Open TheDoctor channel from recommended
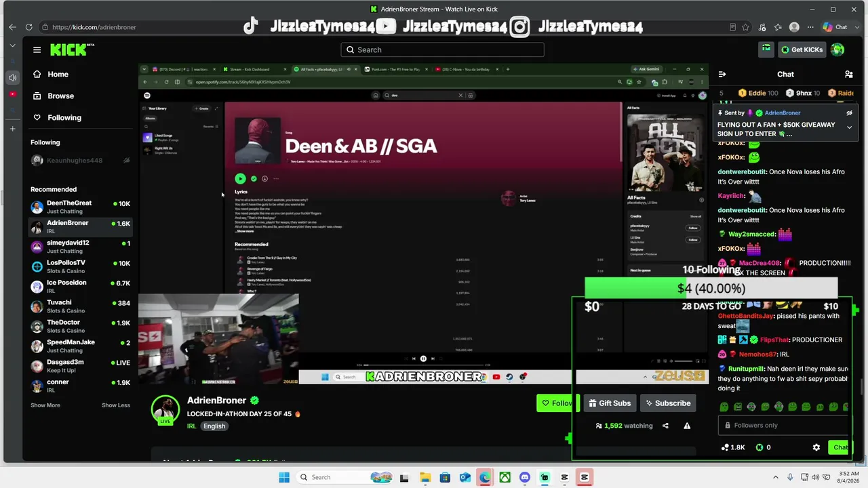 click(81, 326)
